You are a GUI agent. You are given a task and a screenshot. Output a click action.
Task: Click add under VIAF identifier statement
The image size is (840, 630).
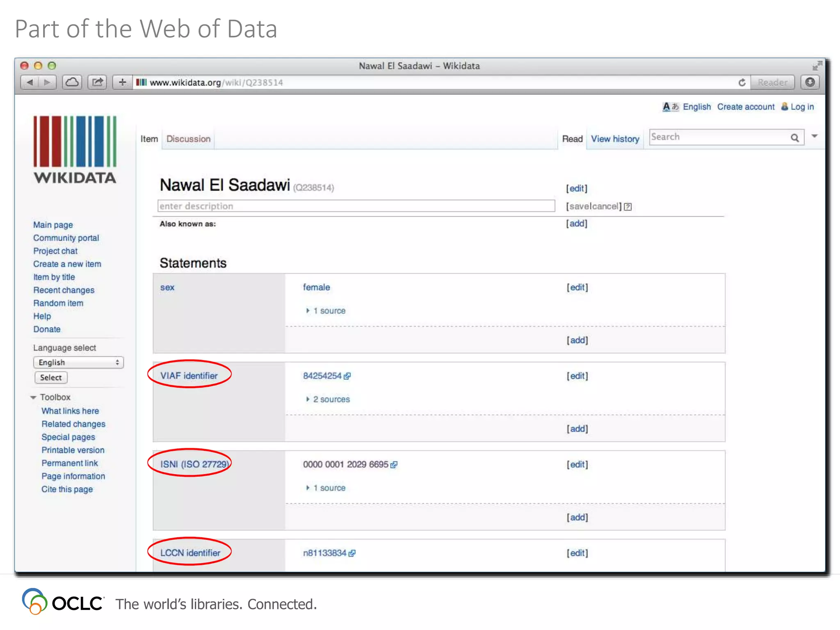point(577,429)
